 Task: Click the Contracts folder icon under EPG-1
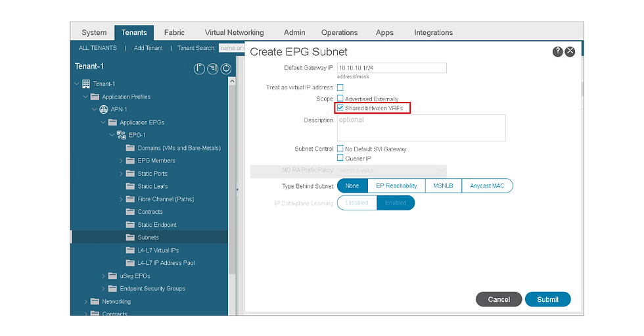coord(130,212)
